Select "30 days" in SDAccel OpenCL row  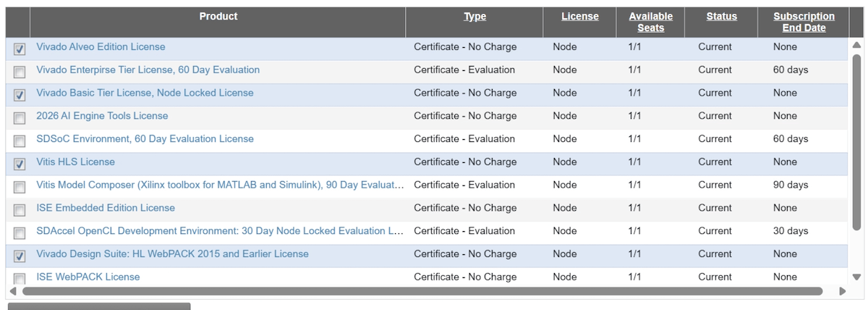(791, 231)
